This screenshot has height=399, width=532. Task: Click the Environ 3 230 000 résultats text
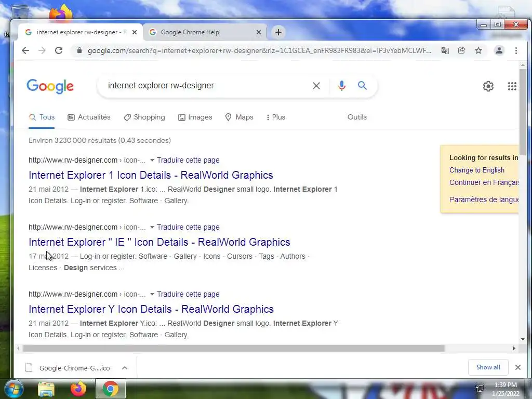[x=100, y=140]
